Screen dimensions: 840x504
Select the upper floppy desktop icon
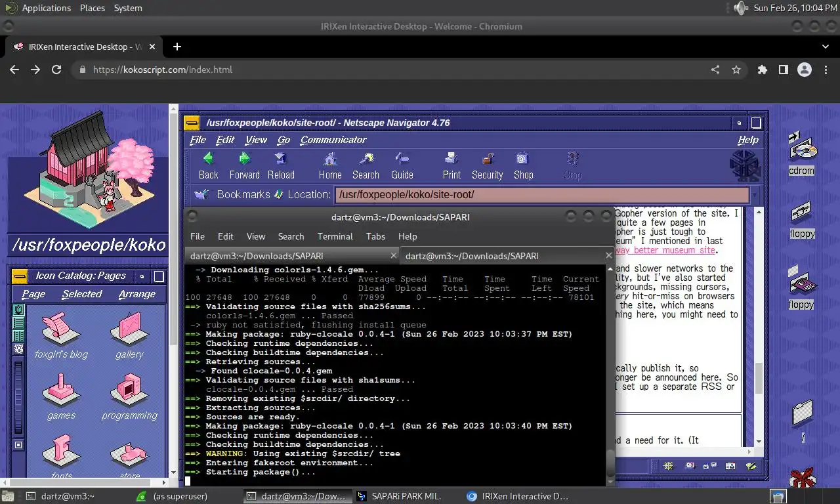coord(801,220)
